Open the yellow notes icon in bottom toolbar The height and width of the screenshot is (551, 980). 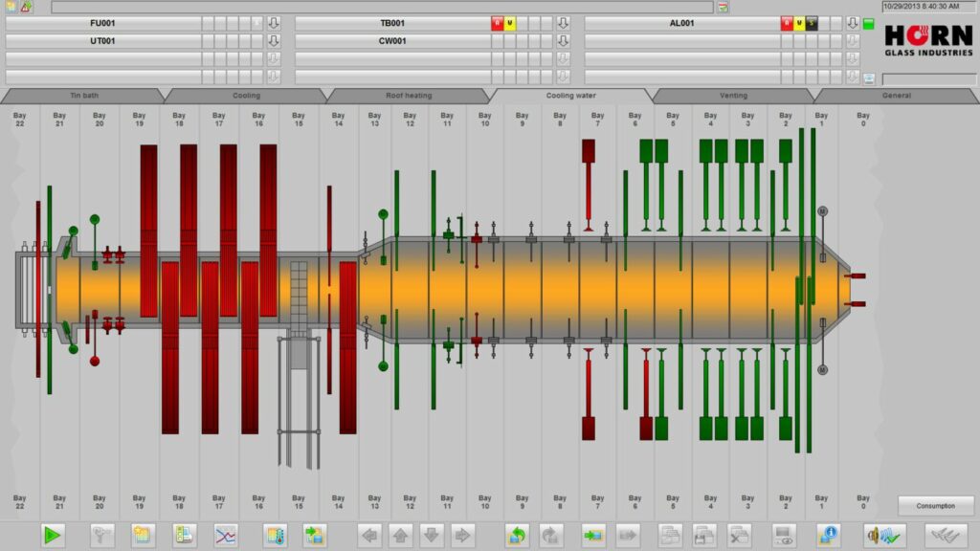tap(143, 536)
